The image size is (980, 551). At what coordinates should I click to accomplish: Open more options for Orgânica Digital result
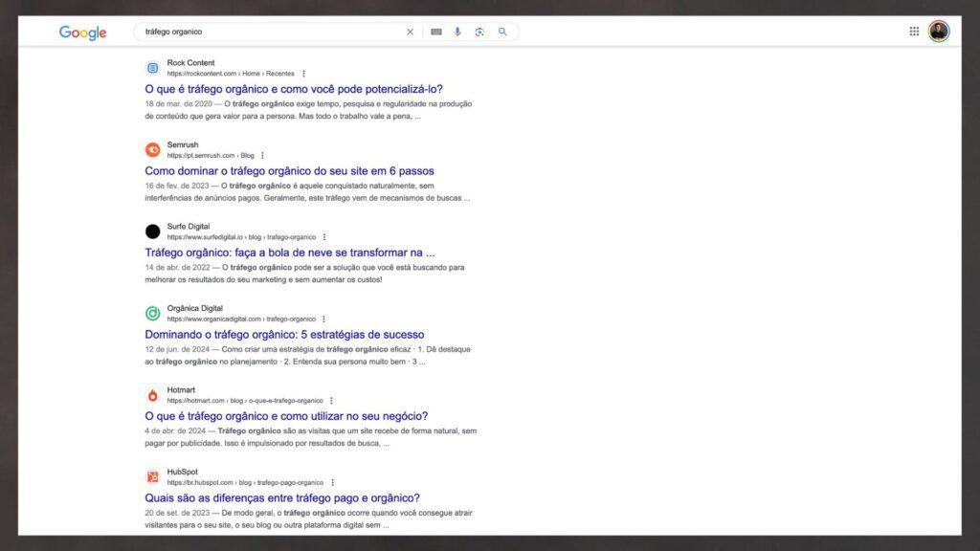pos(323,320)
